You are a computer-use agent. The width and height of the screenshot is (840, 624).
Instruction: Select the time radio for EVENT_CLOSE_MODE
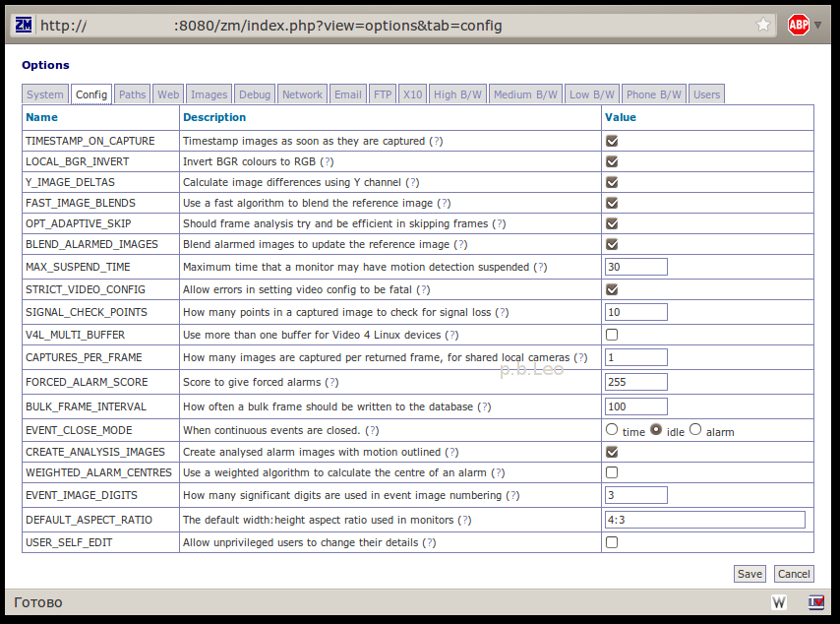(612, 429)
